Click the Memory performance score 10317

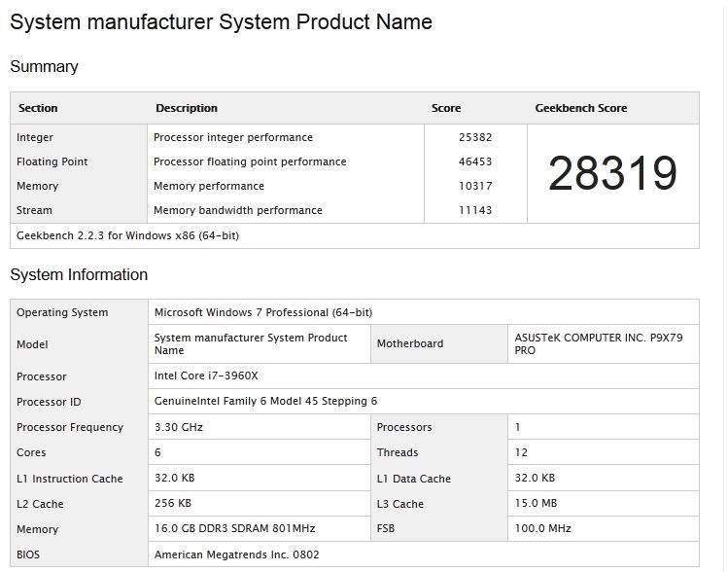[475, 187]
